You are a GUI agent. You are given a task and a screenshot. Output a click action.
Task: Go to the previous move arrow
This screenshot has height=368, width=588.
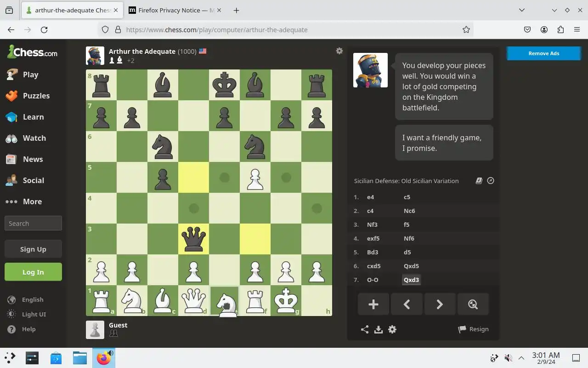[x=407, y=304]
